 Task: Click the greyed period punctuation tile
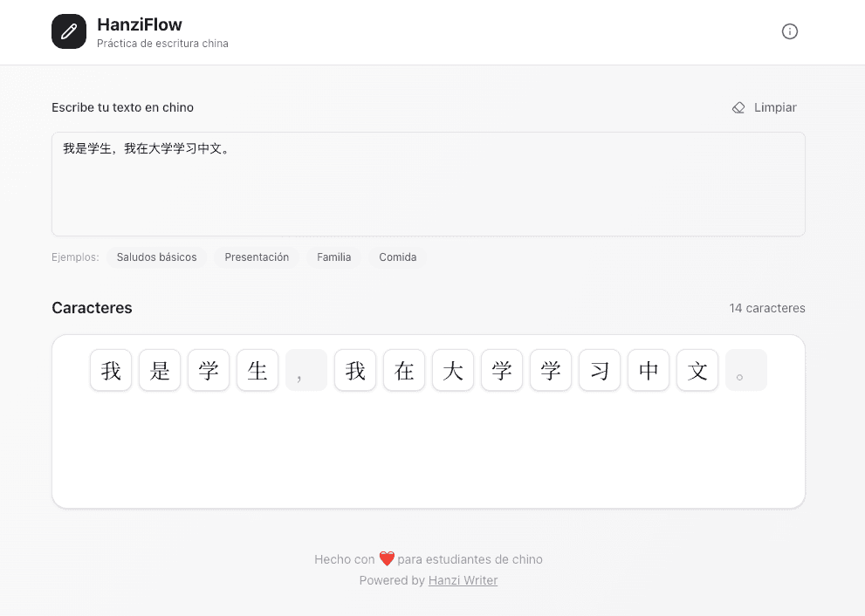pyautogui.click(x=746, y=370)
